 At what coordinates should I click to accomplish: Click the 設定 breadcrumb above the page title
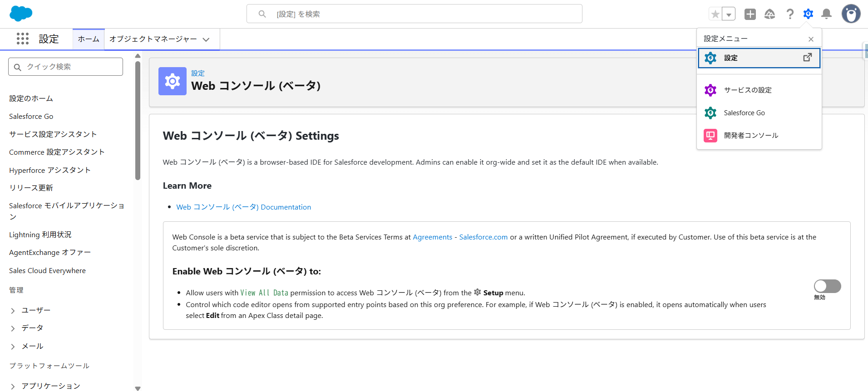[x=198, y=73]
